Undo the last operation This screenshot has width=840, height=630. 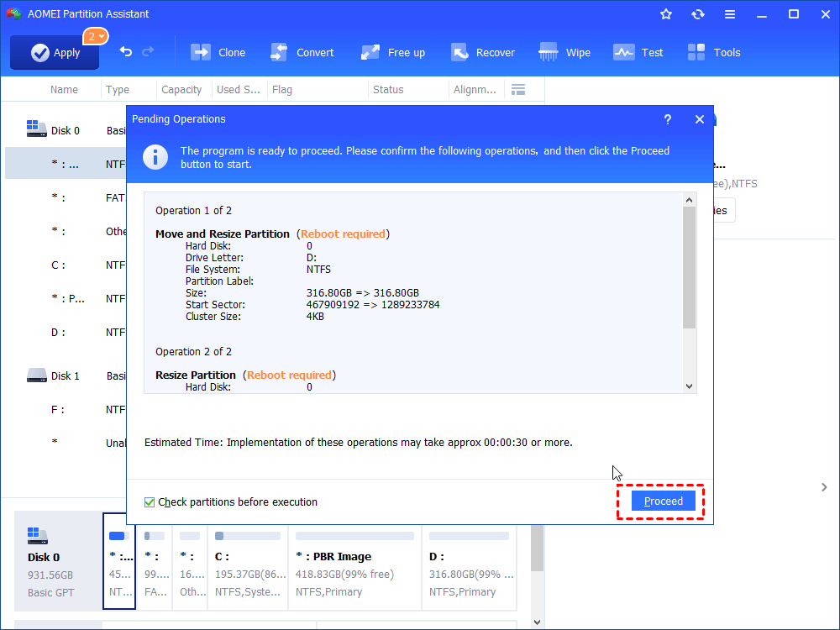[x=126, y=52]
